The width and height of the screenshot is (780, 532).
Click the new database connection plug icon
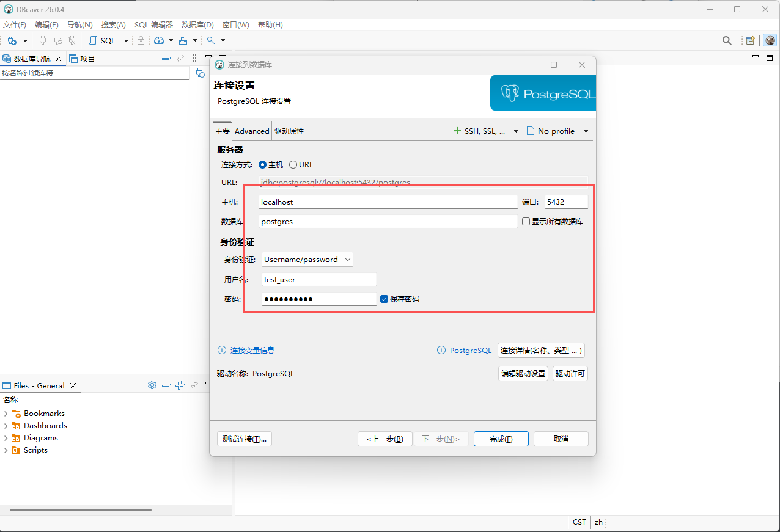(12, 40)
